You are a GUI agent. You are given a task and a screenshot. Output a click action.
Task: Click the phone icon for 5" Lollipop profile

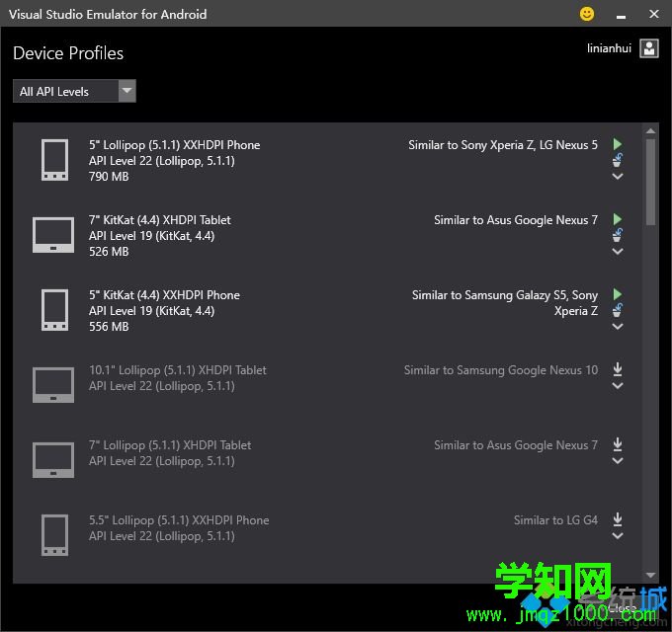coord(54,160)
